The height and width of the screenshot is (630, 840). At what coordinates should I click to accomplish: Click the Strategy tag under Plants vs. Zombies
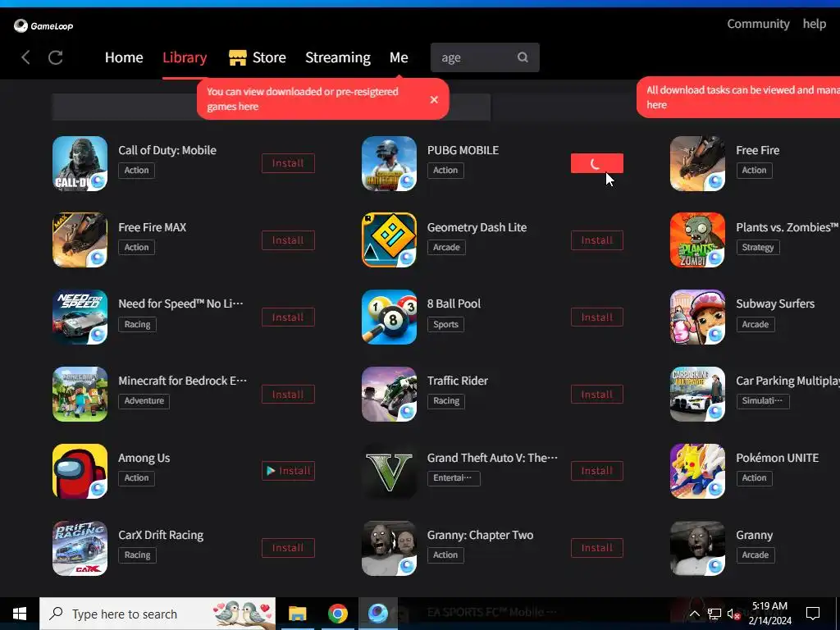tap(757, 247)
